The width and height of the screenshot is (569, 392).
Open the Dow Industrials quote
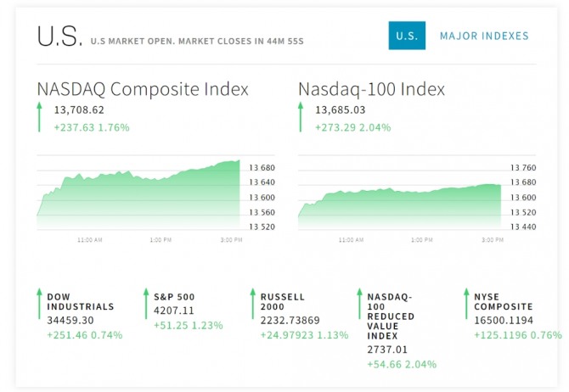click(x=80, y=302)
